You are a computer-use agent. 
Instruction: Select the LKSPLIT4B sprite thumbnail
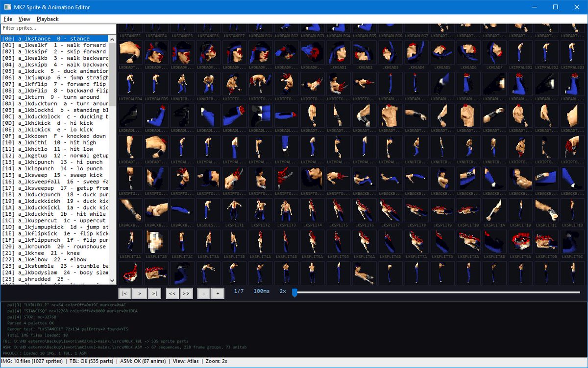click(286, 243)
